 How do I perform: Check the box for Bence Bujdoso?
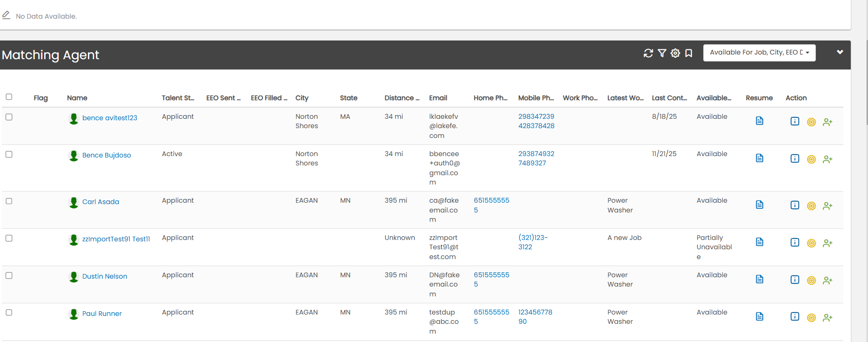click(9, 154)
